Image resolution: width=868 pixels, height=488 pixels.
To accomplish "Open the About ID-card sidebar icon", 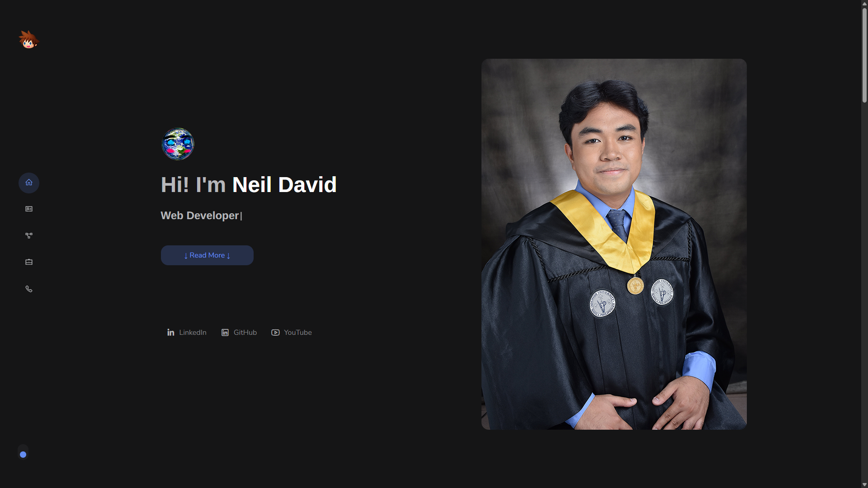I will 29,209.
